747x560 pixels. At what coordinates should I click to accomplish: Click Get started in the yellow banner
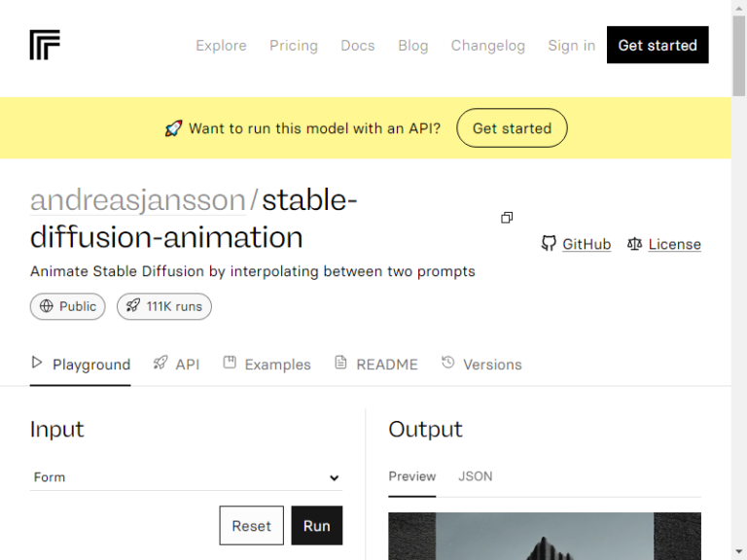513,128
